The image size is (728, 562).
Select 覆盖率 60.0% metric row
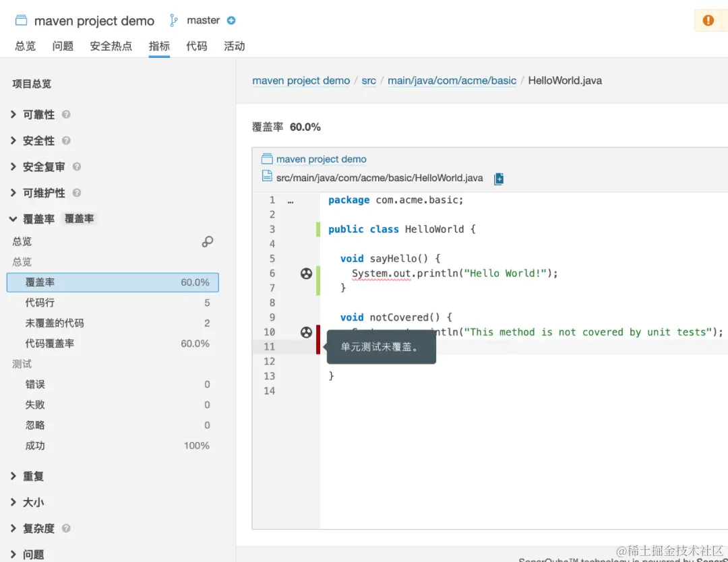tap(113, 282)
